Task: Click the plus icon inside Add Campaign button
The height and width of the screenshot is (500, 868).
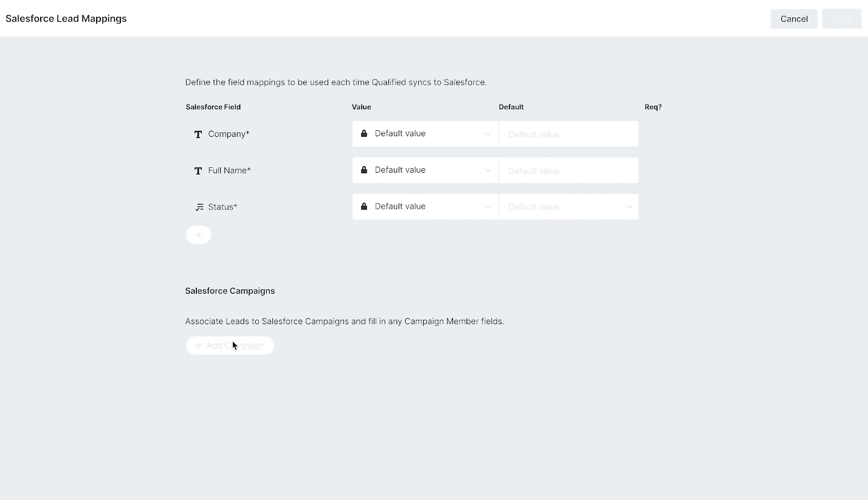Action: [198, 345]
